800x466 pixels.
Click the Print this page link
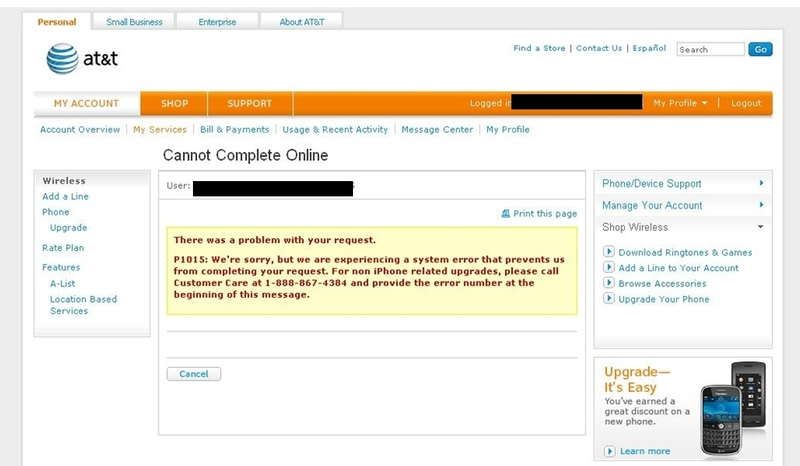click(545, 213)
